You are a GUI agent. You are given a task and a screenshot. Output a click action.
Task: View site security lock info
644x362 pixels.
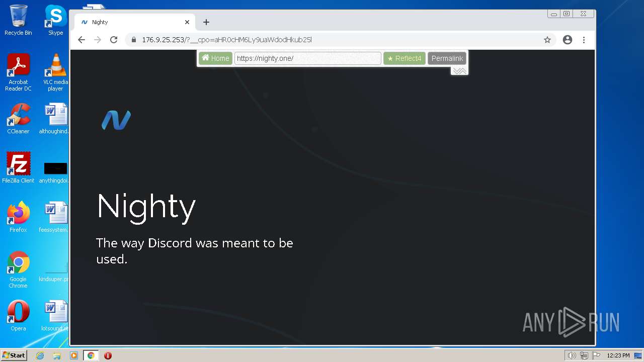coord(133,40)
